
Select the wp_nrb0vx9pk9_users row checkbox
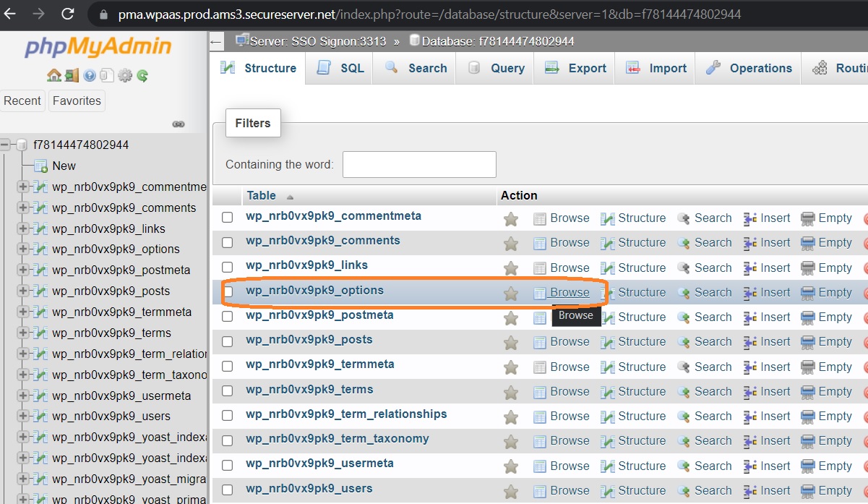(228, 490)
